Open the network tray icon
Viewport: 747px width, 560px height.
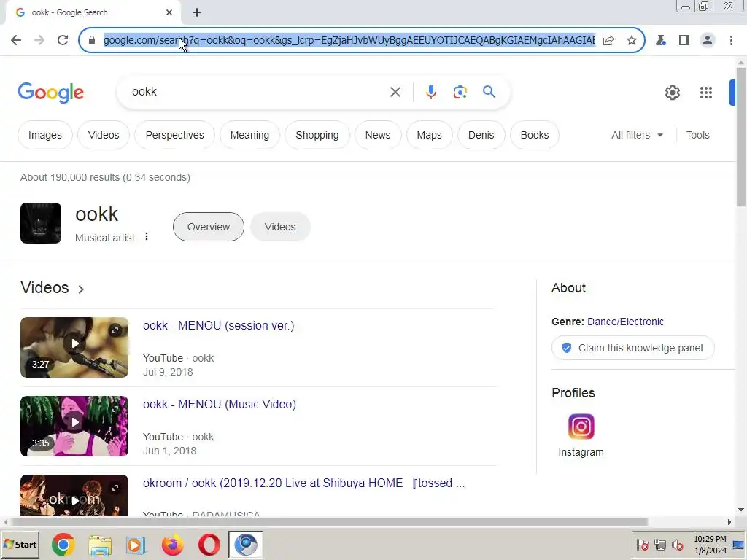[x=659, y=545]
